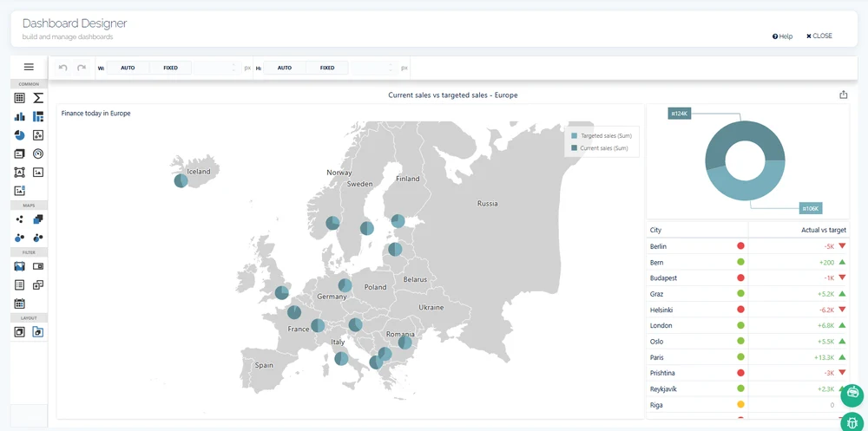
Task: Select the Budapest row in city grid
Action: tap(747, 278)
